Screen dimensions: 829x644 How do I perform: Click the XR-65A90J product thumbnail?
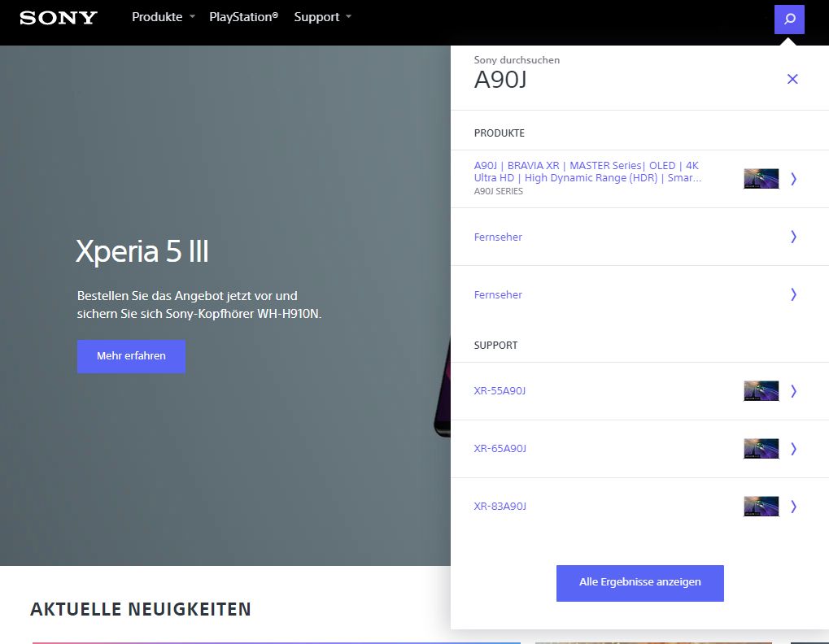[x=761, y=449]
